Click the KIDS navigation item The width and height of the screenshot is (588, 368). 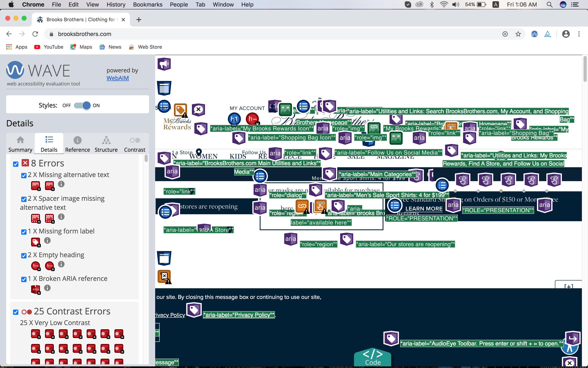[238, 156]
